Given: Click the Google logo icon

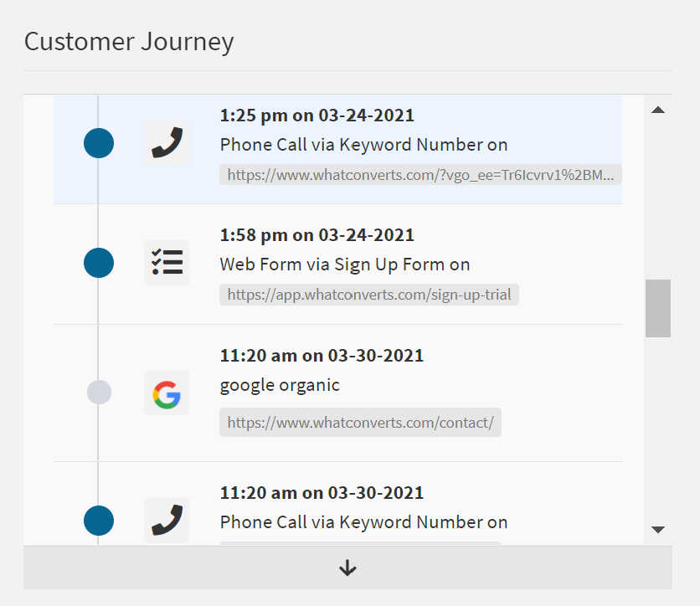Looking at the screenshot, I should (x=167, y=393).
